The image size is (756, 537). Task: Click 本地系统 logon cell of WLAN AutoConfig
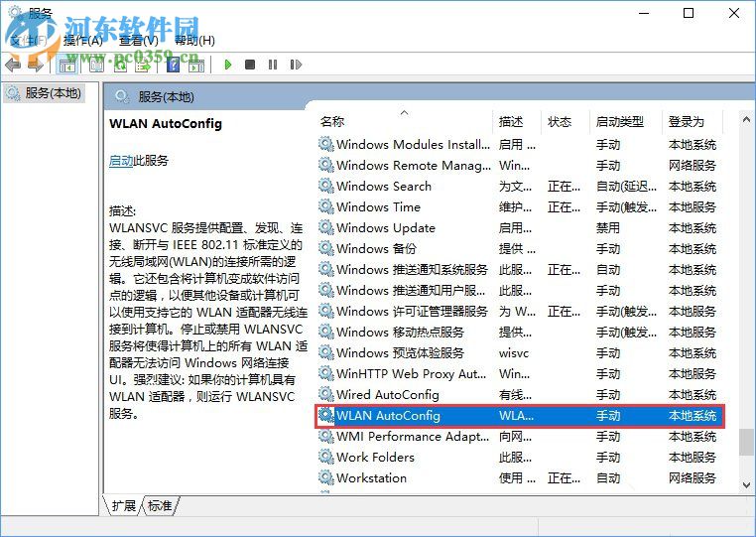click(692, 416)
